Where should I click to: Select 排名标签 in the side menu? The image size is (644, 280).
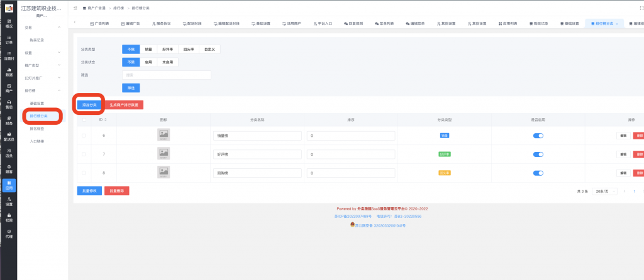point(38,128)
